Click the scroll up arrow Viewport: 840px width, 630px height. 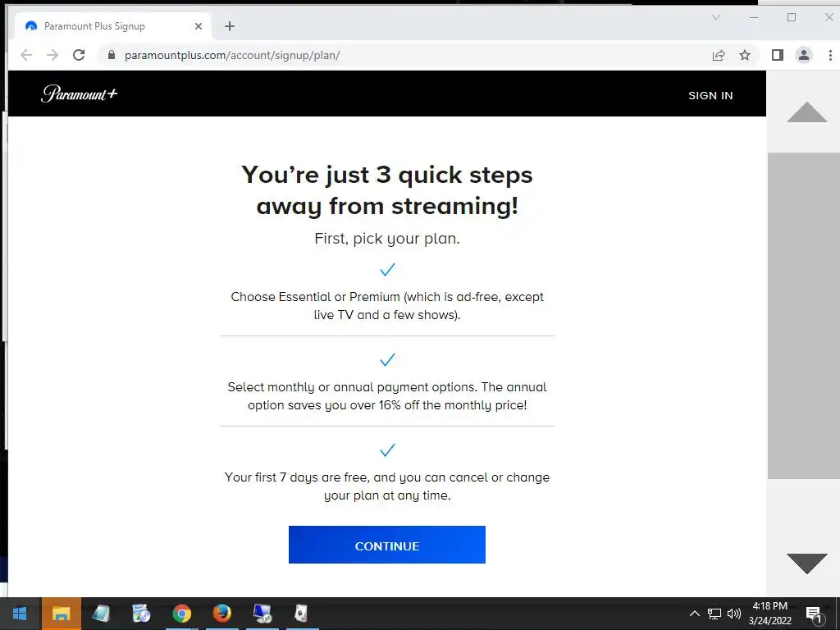pos(807,112)
